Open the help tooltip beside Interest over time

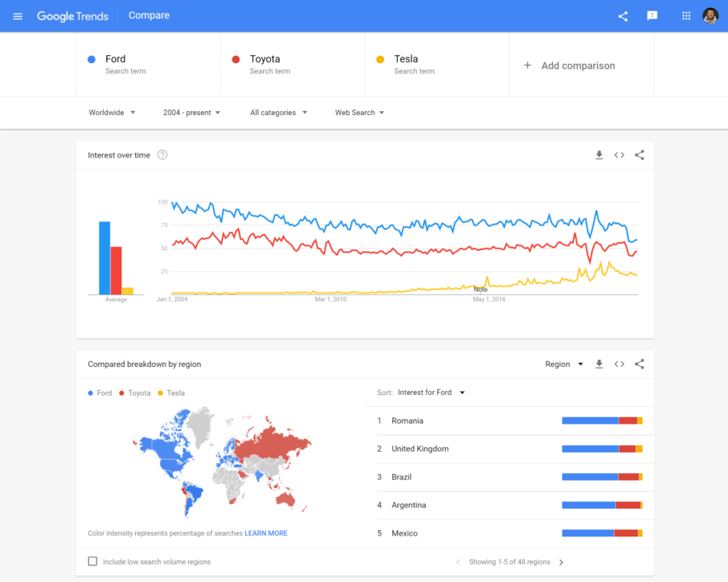(x=162, y=155)
